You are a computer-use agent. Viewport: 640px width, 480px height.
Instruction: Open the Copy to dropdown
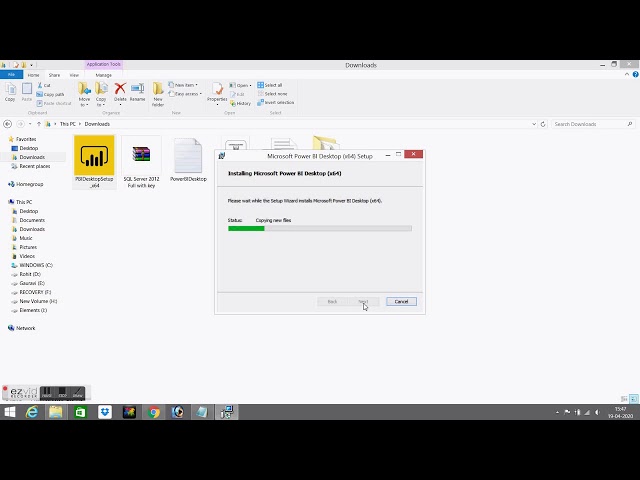pyautogui.click(x=101, y=94)
